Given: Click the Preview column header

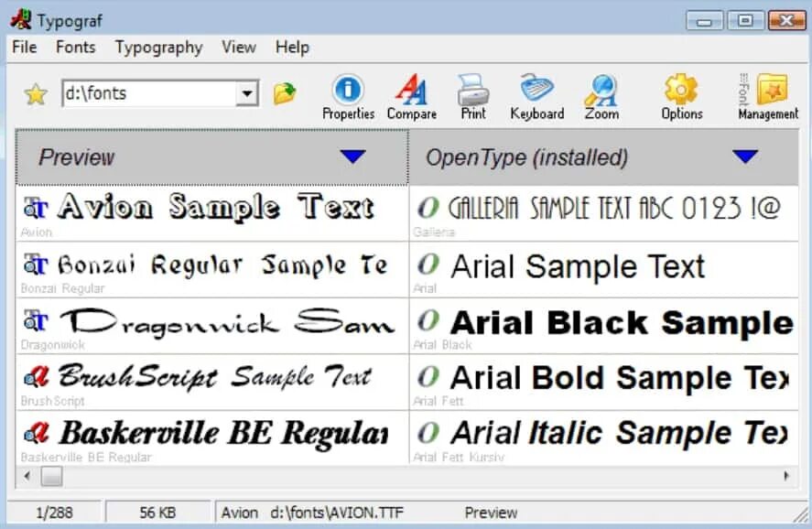Looking at the screenshot, I should coord(212,157).
